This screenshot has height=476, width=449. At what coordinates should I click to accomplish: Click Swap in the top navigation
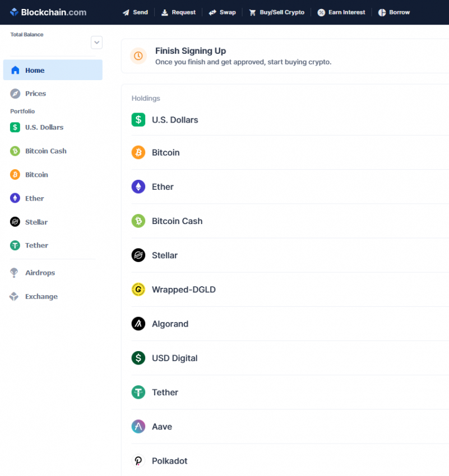(x=222, y=12)
